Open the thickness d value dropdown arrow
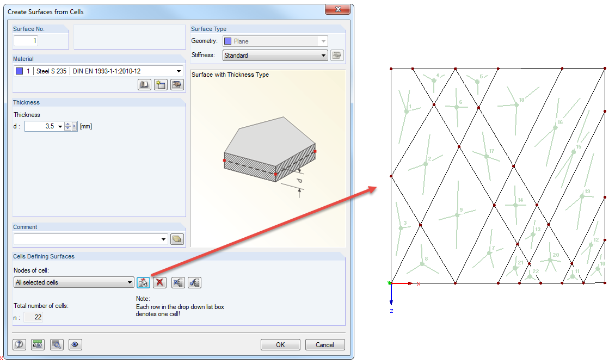The width and height of the screenshot is (615, 364). point(60,126)
